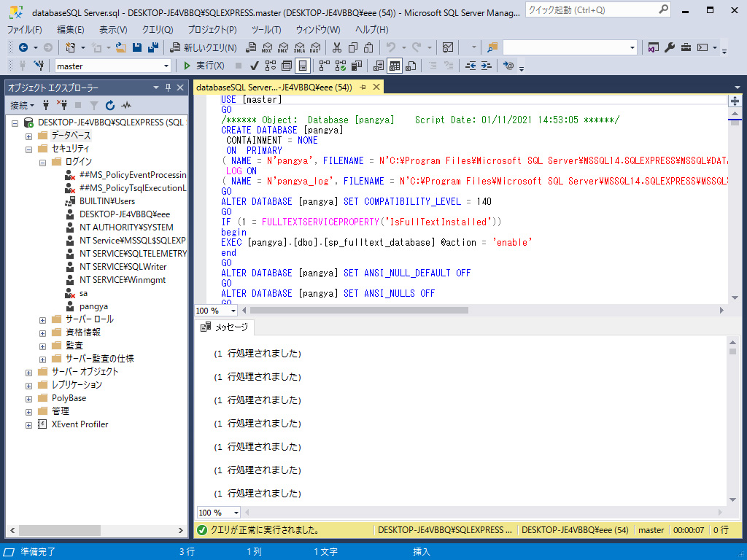Click the Object Explorer horizontal scrollbar thumb

tap(60, 530)
